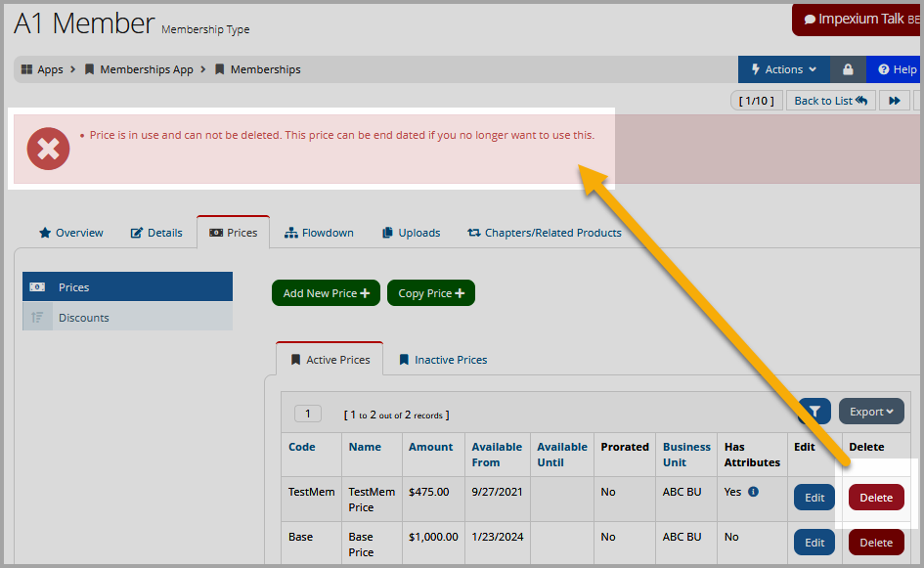
Task: Open the Impexium Talk chat button
Action: coord(858,20)
